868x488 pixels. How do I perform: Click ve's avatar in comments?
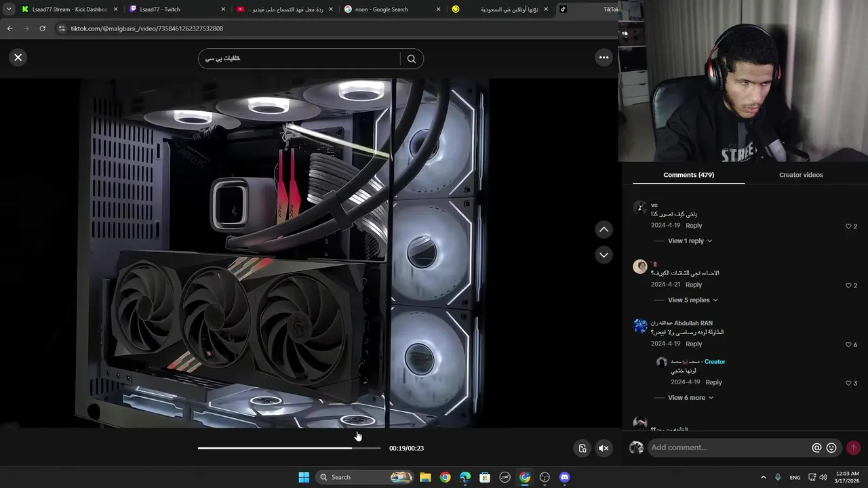pos(640,207)
